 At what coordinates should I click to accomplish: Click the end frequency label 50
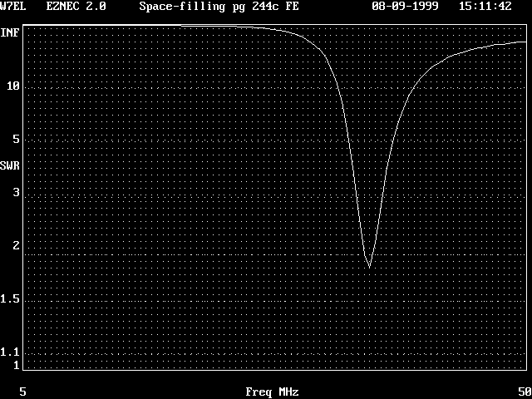(525, 392)
